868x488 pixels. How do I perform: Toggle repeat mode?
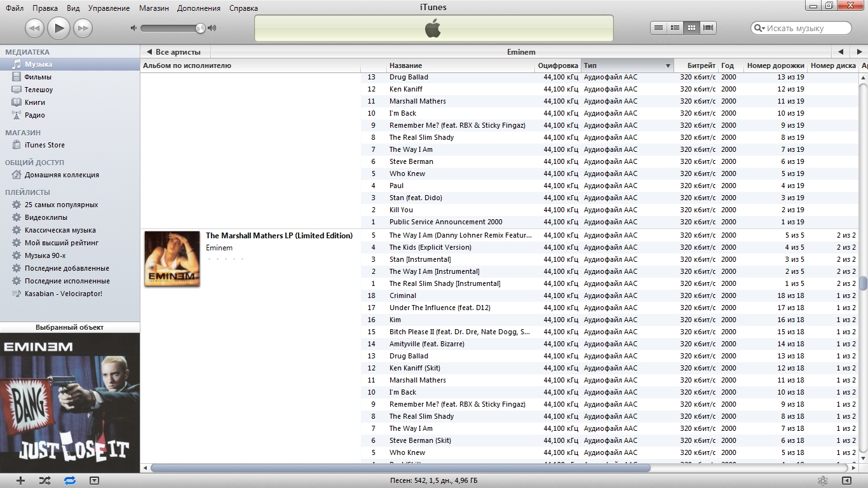[70, 481]
